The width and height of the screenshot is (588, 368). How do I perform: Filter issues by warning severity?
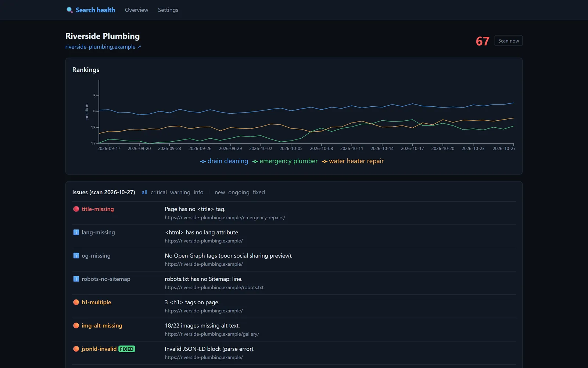[x=180, y=192]
